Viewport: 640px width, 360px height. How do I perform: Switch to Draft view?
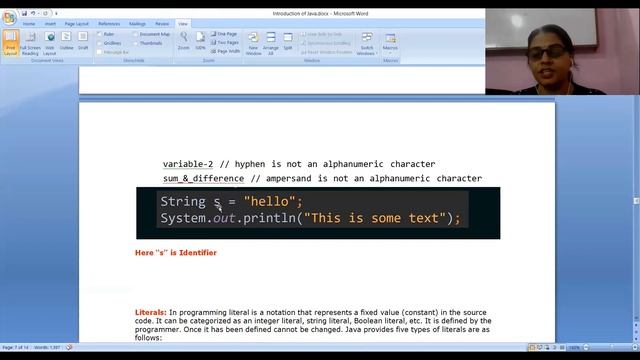point(83,42)
